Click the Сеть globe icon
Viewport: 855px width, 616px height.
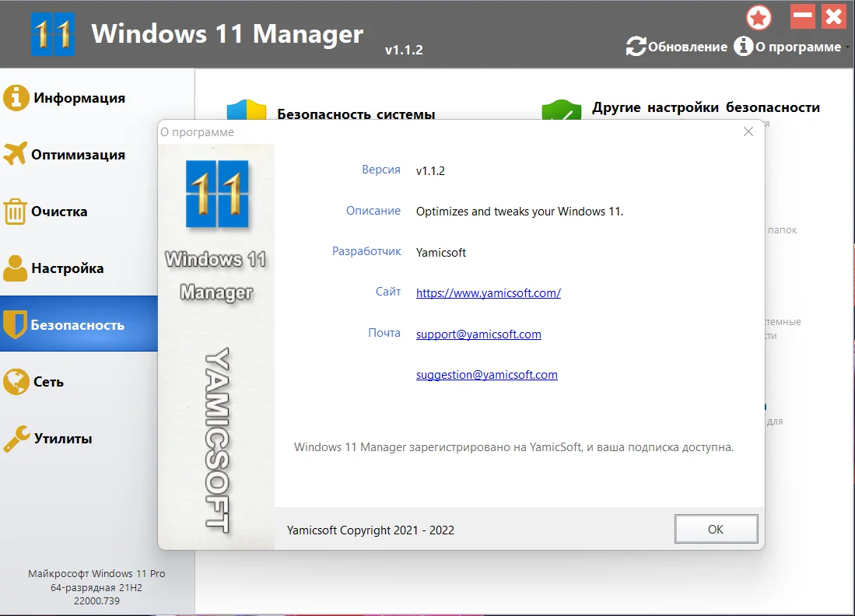click(16, 382)
